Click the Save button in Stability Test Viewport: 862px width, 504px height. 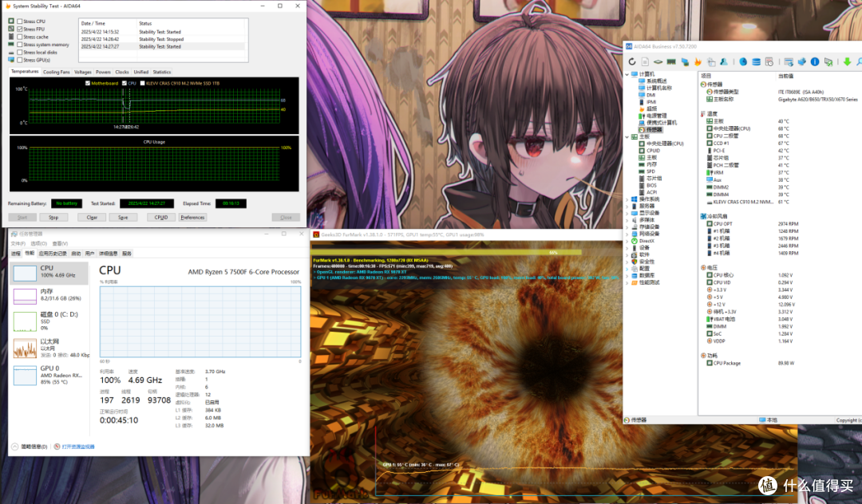coord(123,218)
